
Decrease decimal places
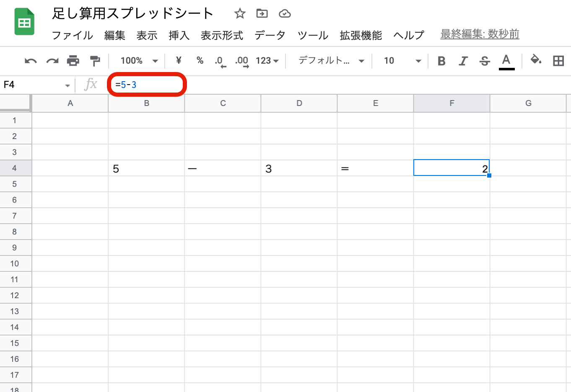point(220,62)
